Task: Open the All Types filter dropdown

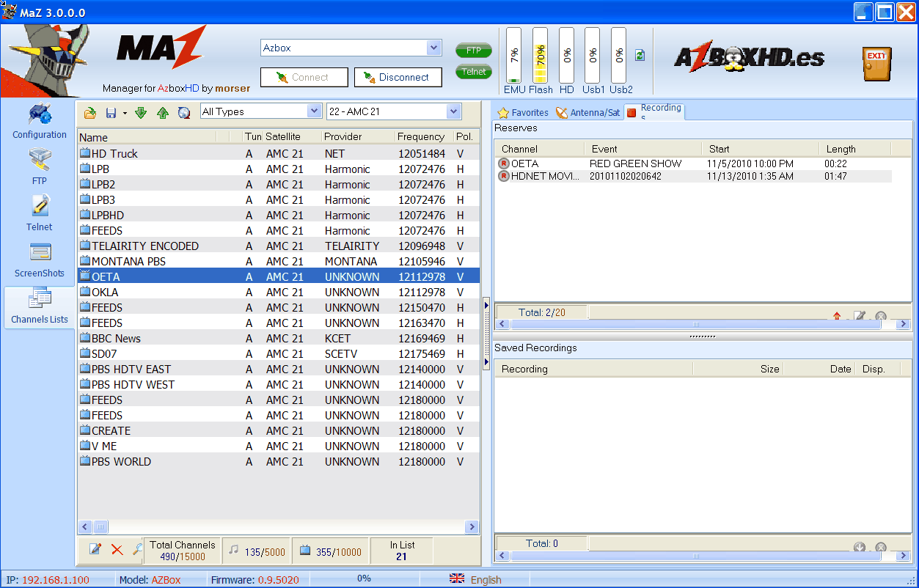Action: tap(314, 111)
